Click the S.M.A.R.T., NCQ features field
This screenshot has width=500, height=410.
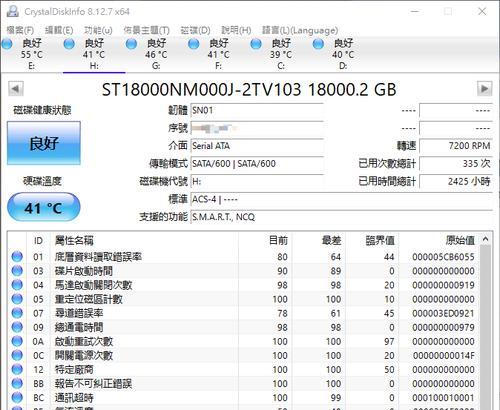[x=341, y=217]
